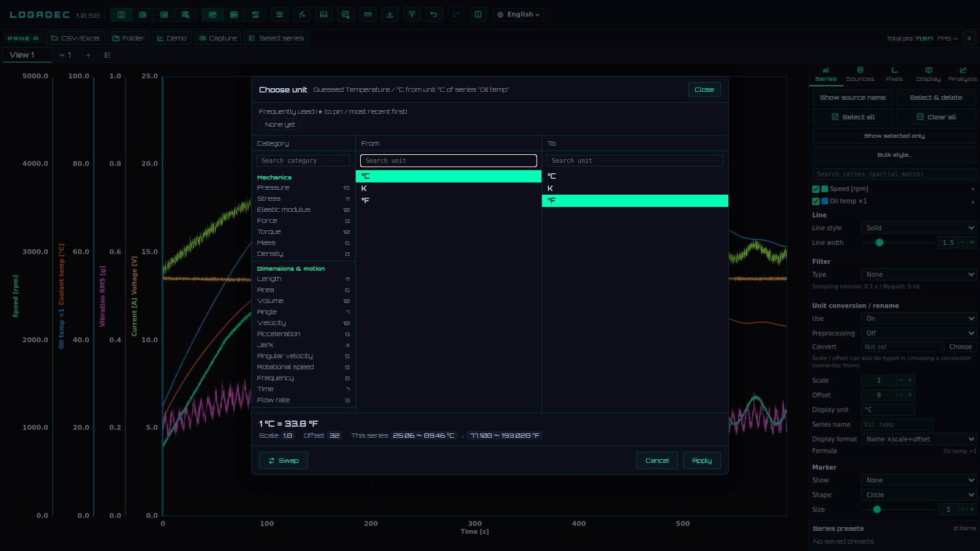
Task: Click the From Search unit field
Action: click(x=448, y=160)
